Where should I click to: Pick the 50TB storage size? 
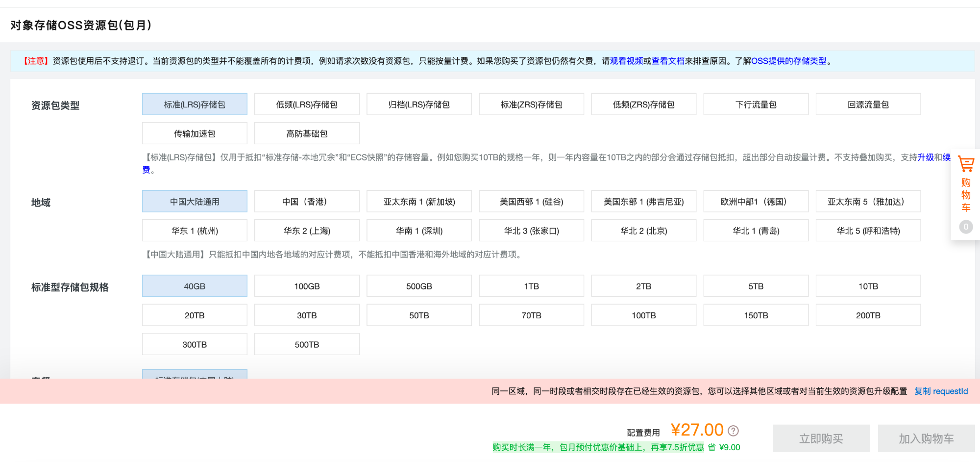[419, 315]
